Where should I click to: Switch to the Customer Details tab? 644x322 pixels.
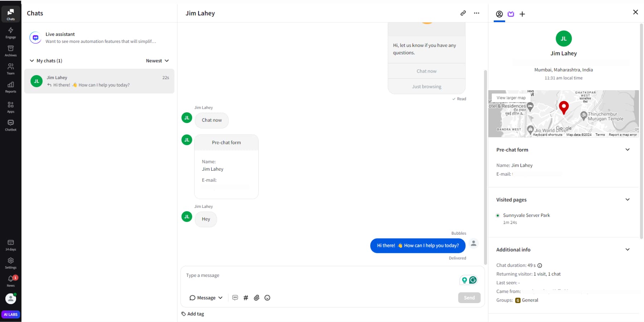point(499,14)
